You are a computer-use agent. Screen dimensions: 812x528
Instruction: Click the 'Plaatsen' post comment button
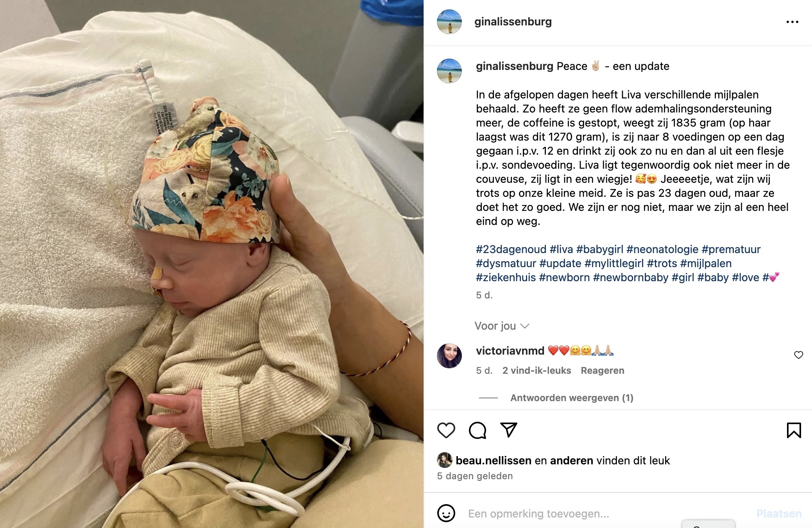(x=779, y=514)
